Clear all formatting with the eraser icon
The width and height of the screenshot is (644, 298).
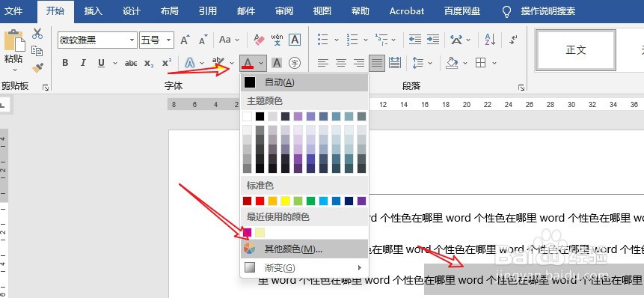point(259,40)
